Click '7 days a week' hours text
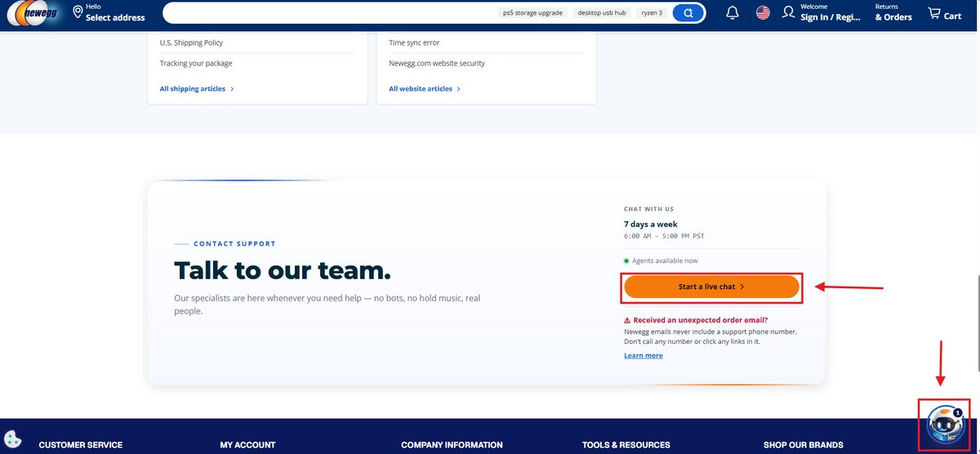Viewport: 980px width, 454px height. pos(651,224)
